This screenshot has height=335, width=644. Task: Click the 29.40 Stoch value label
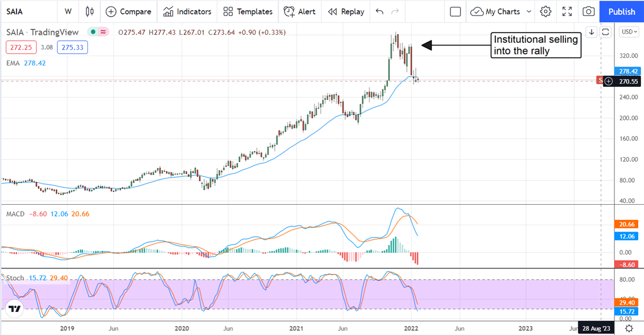point(627,302)
